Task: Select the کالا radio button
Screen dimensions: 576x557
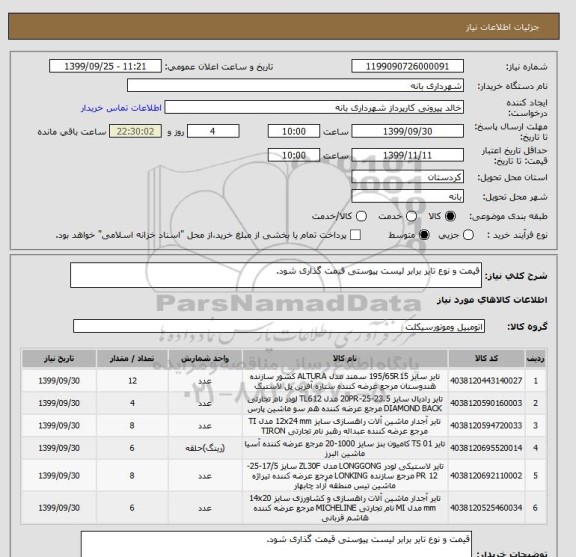Action: pos(450,216)
